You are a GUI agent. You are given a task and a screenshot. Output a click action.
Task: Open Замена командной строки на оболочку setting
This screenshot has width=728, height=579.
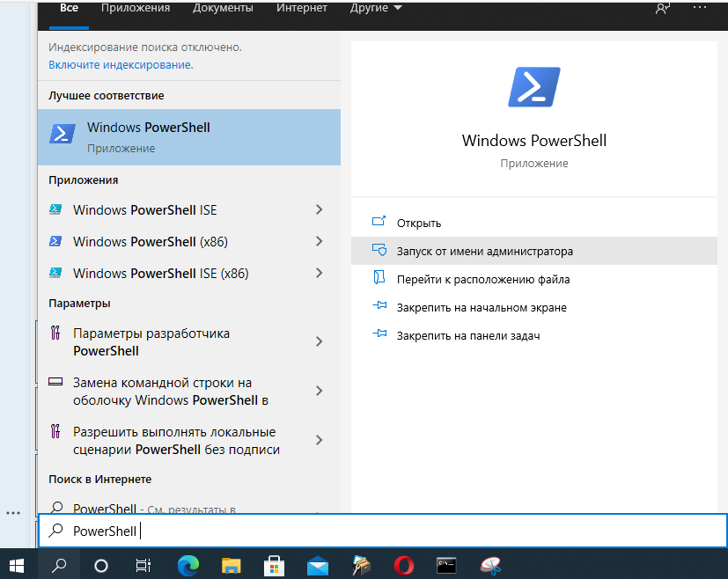click(x=189, y=391)
